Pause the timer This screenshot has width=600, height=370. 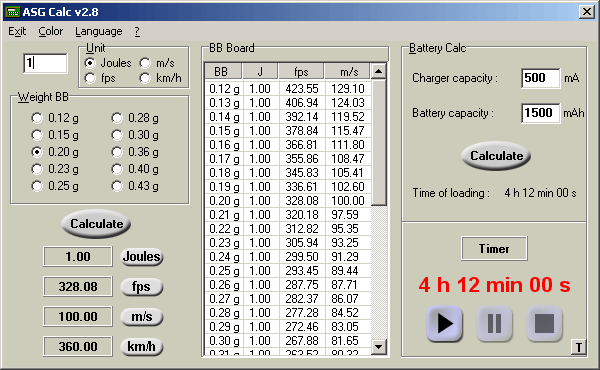(494, 323)
